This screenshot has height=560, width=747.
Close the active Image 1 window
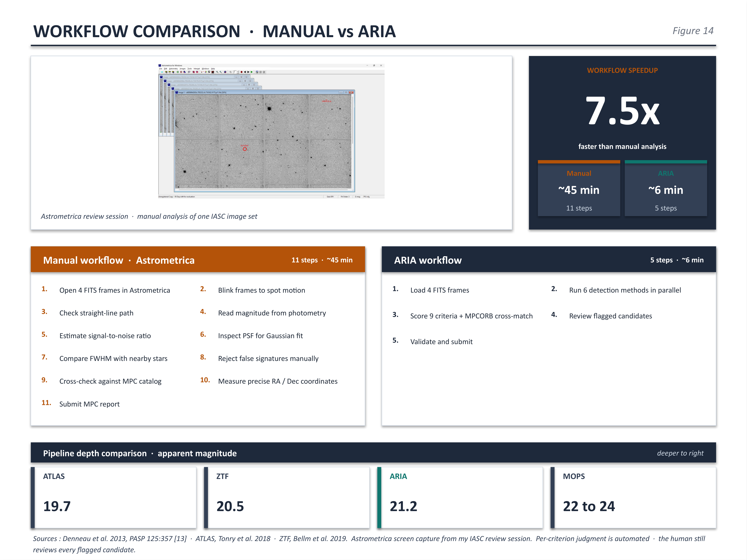(x=351, y=92)
